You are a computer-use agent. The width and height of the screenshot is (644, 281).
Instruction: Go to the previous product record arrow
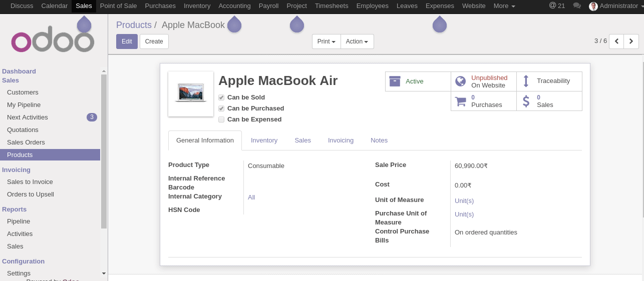pyautogui.click(x=616, y=41)
